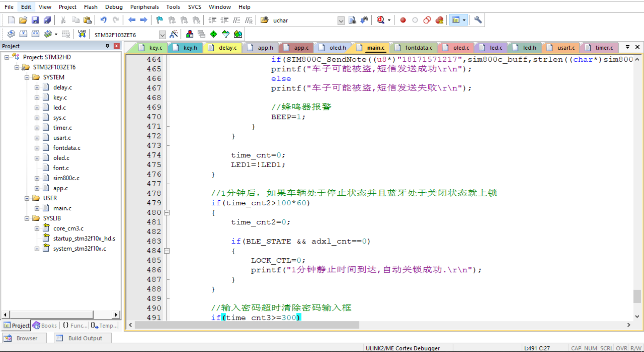Click the Open file folder icon
The image size is (644, 352).
click(23, 20)
